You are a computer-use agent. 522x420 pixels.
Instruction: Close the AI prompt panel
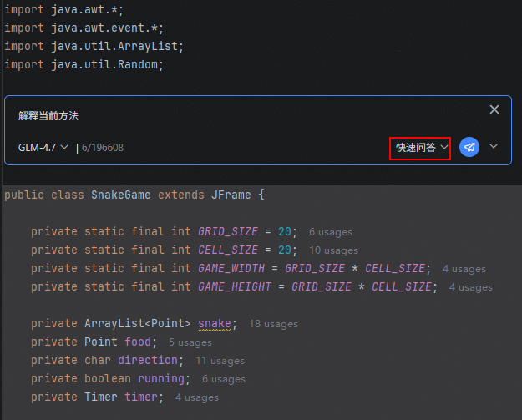[494, 110]
